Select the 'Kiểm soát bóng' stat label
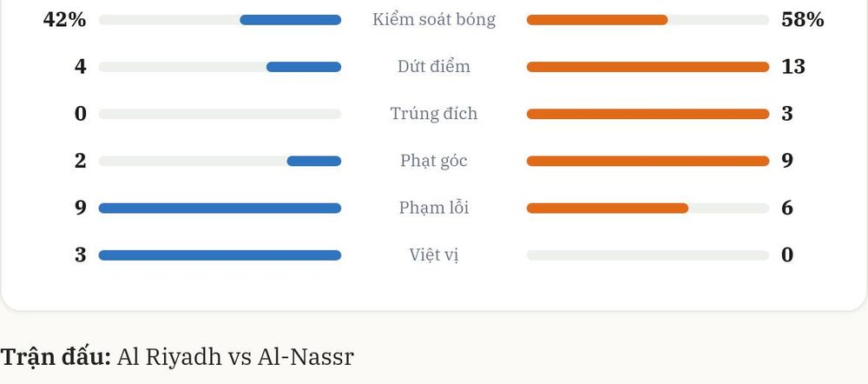The image size is (868, 384). coord(434,19)
